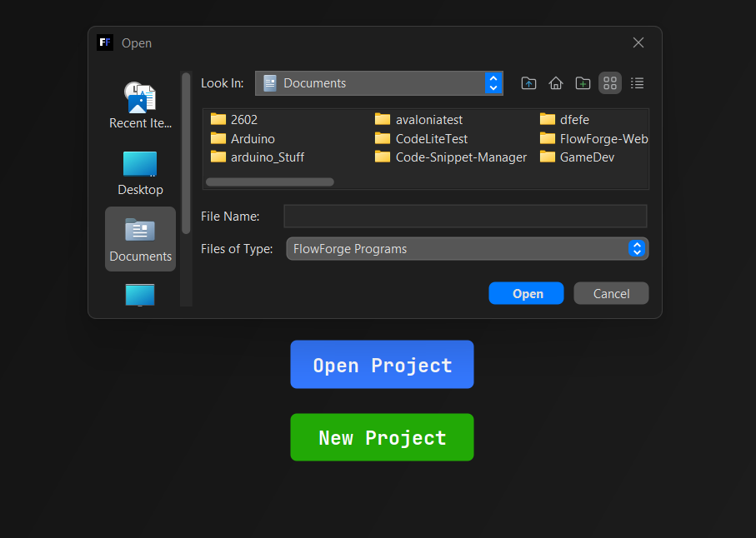Click the green New Project button
This screenshot has height=538, width=756.
coord(382,437)
